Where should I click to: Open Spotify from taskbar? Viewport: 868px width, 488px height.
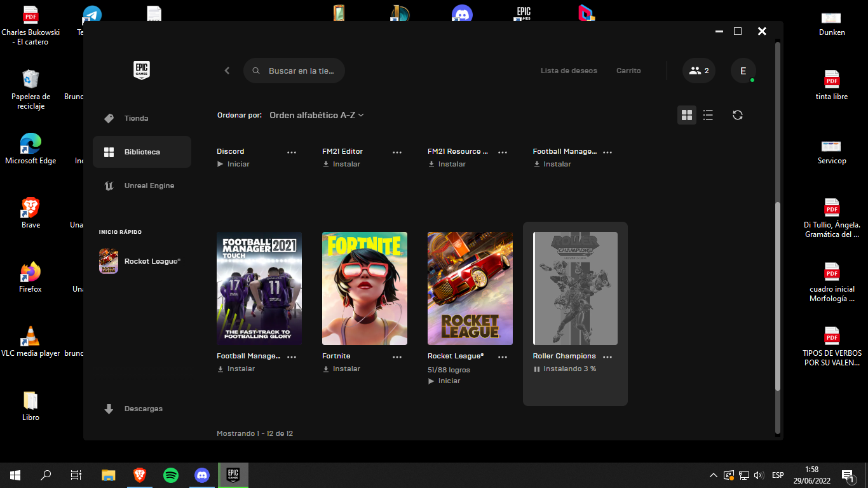171,475
